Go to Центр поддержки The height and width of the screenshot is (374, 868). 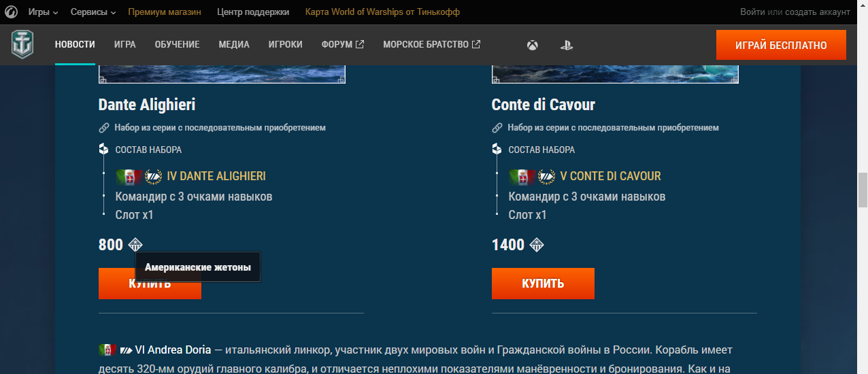click(253, 12)
